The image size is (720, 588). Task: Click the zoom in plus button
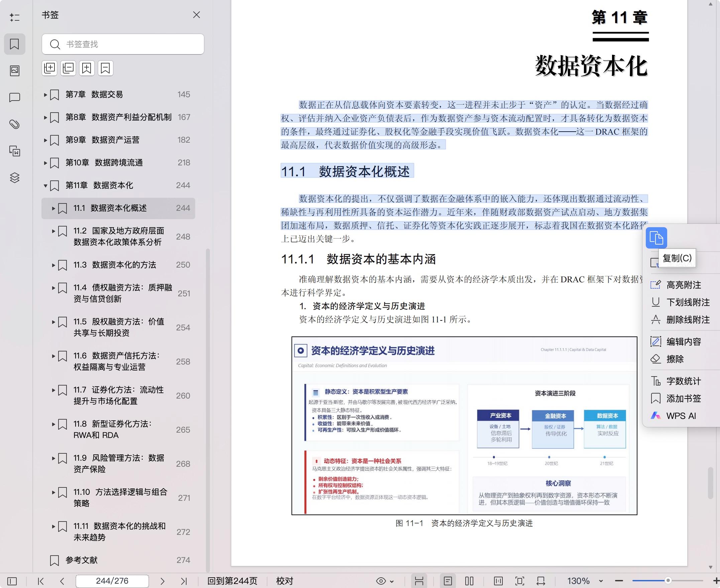pos(716,581)
